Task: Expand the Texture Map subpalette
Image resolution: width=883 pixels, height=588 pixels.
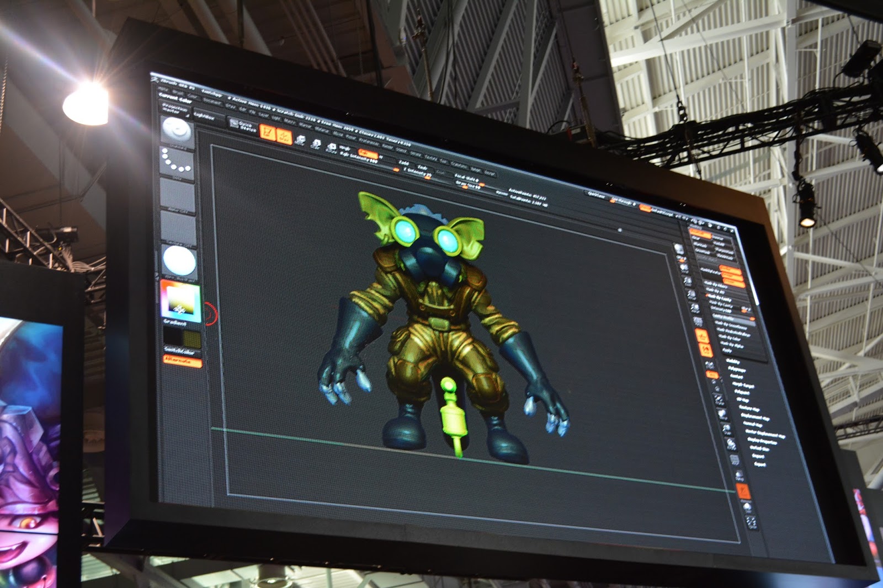Action: click(x=750, y=409)
